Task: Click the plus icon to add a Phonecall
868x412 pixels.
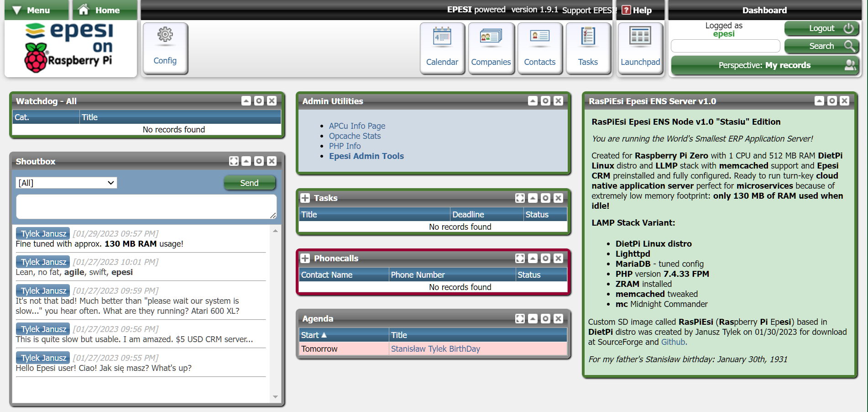Action: [x=305, y=259]
